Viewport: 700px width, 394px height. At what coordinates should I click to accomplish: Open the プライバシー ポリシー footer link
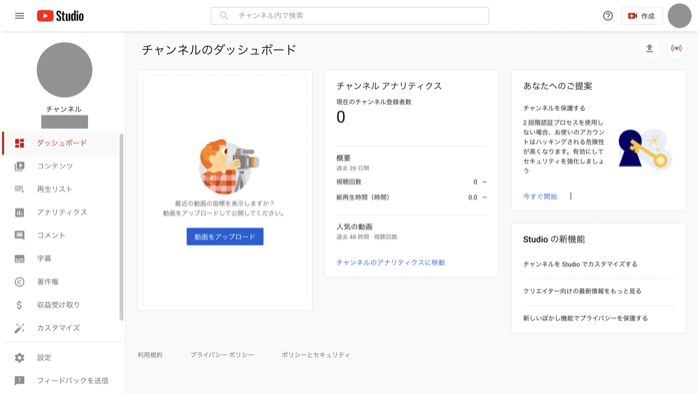tap(222, 355)
